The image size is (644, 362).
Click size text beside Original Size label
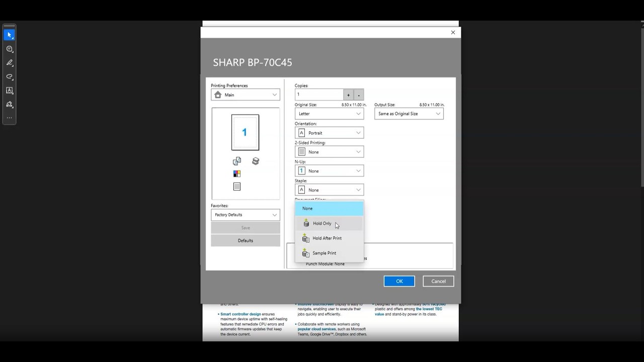(354, 105)
